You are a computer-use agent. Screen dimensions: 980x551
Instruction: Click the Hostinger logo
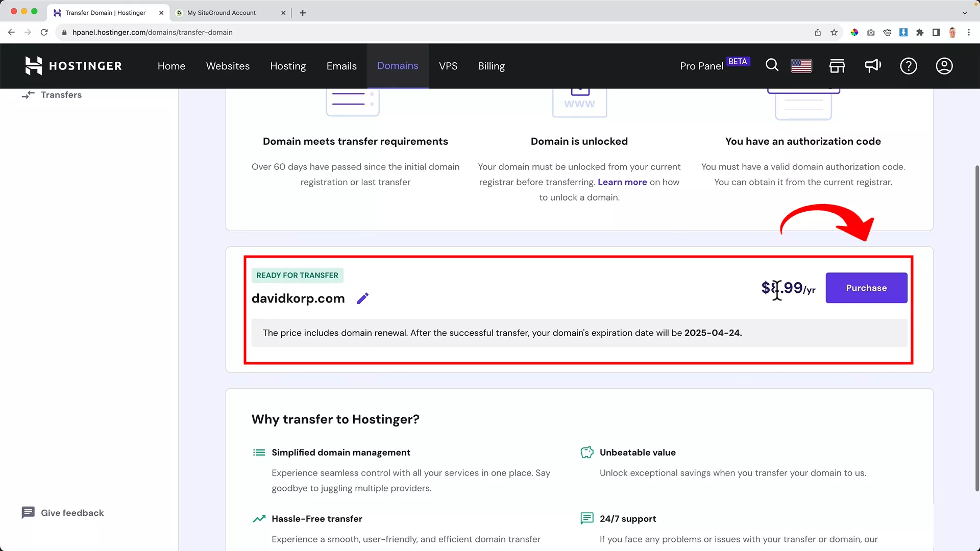[73, 66]
